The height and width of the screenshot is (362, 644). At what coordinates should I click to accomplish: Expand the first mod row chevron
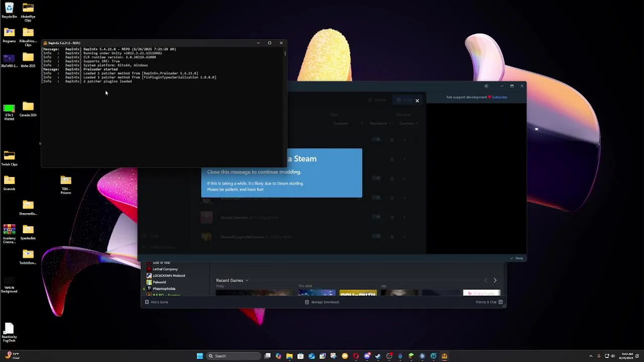tap(405, 140)
